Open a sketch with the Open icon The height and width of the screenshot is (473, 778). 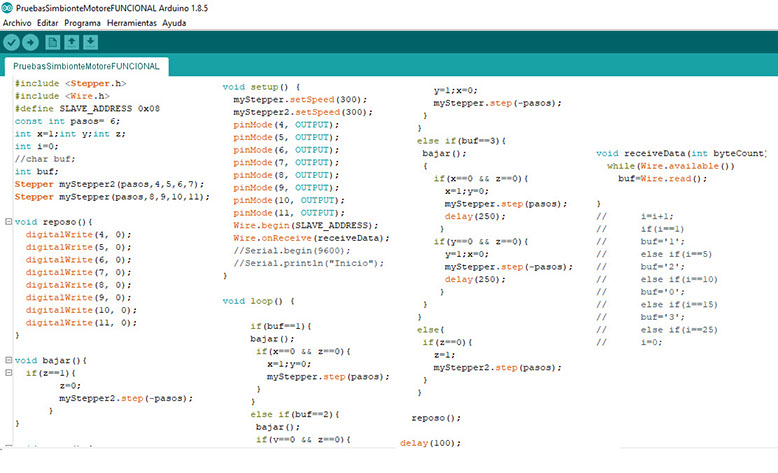(71, 43)
